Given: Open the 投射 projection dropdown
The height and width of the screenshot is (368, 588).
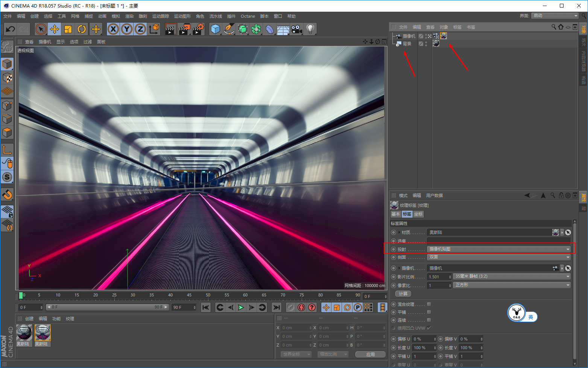Looking at the screenshot, I should pos(499,249).
